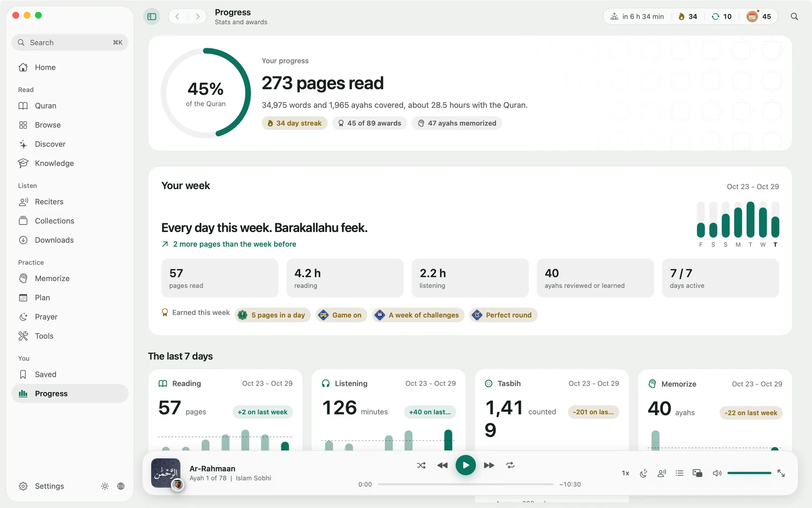Toggle light/dark theme sun icon
This screenshot has height=508, width=812.
pos(105,486)
